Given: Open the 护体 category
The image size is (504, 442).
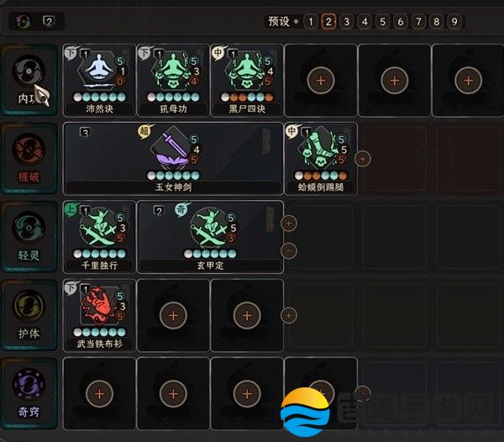Looking at the screenshot, I should click(x=29, y=315).
